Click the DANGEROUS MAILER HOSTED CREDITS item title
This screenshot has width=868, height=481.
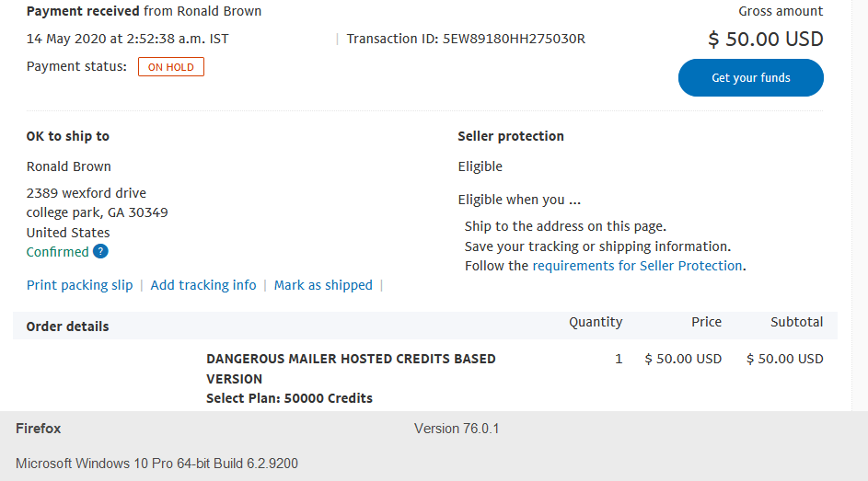(351, 369)
